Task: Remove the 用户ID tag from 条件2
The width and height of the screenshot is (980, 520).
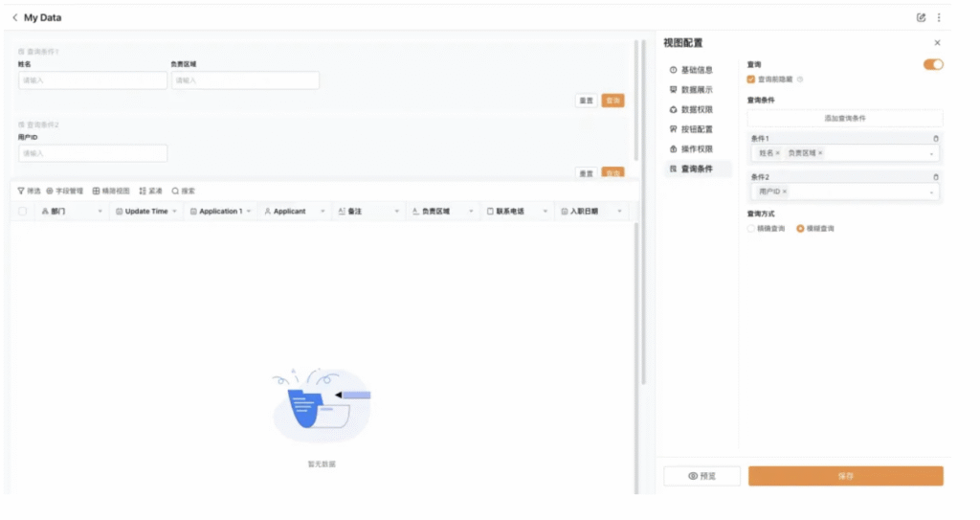Action: pos(785,192)
